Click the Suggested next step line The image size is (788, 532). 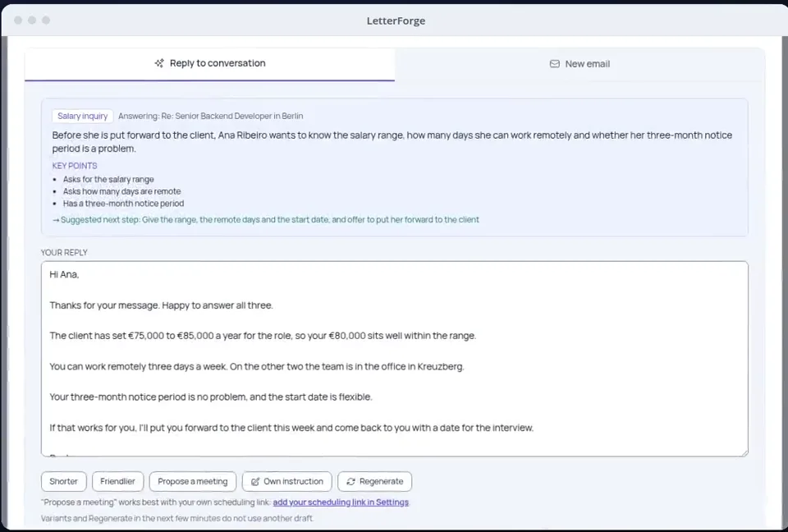pos(266,220)
